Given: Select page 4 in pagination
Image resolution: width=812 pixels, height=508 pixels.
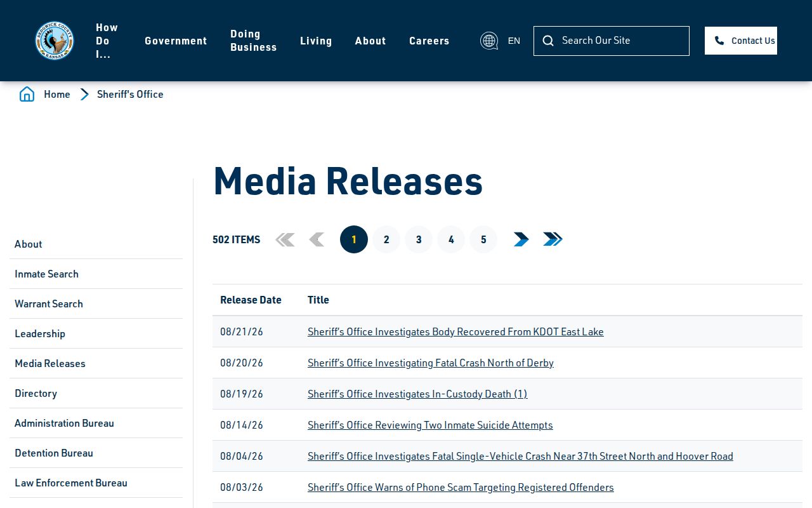Looking at the screenshot, I should 451,239.
